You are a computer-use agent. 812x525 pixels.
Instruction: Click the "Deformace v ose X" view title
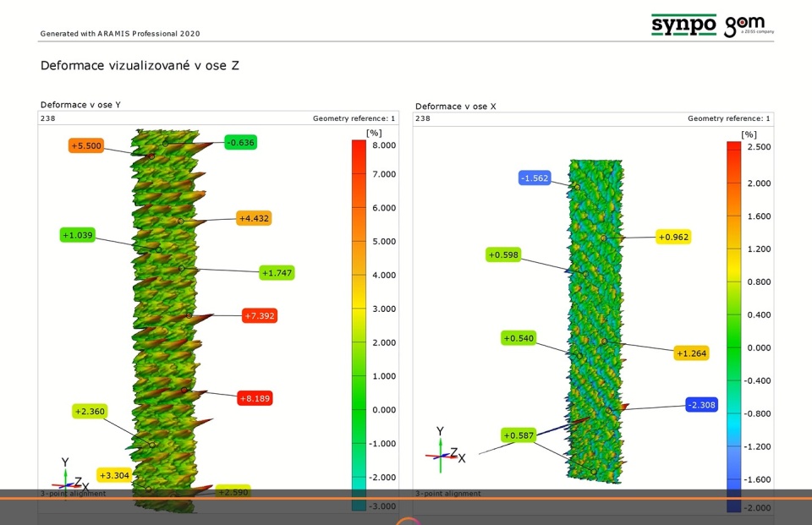coord(455,107)
